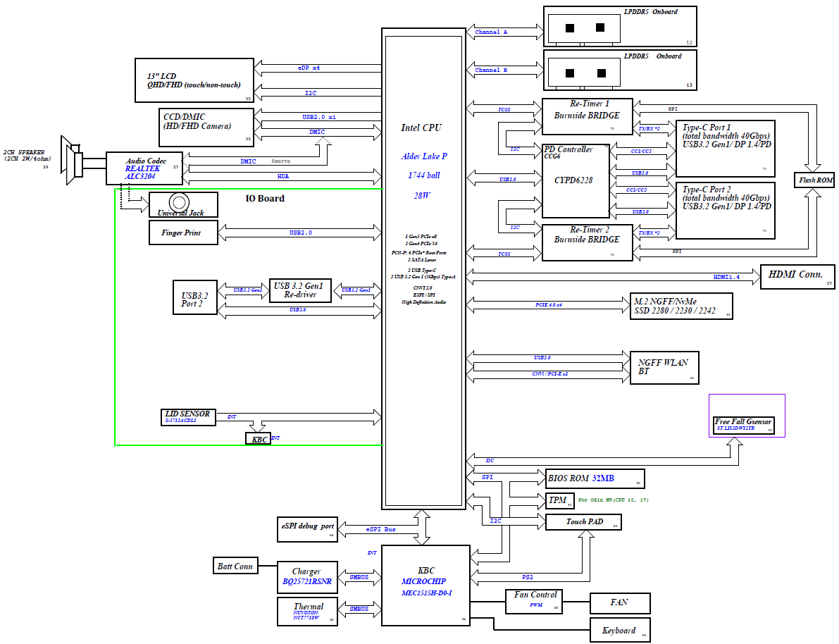The height and width of the screenshot is (644, 839).
Task: Click the USB 3.2 Gen1 Re-driver block
Action: (x=300, y=290)
